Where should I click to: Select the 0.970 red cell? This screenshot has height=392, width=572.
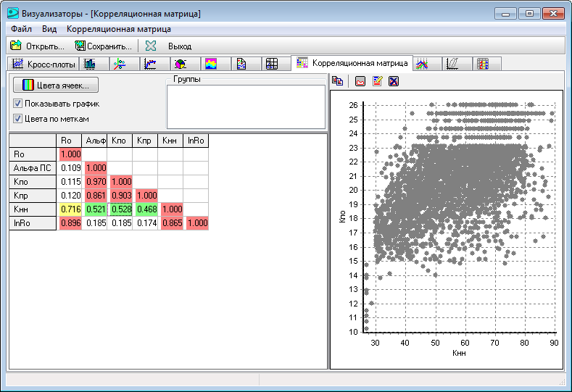pos(96,182)
